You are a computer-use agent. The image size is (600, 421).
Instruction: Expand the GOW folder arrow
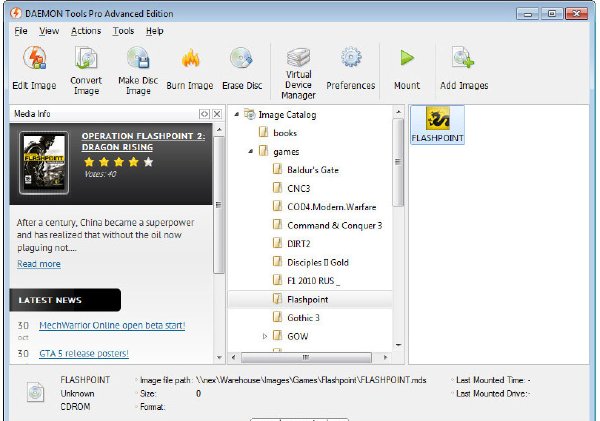265,336
